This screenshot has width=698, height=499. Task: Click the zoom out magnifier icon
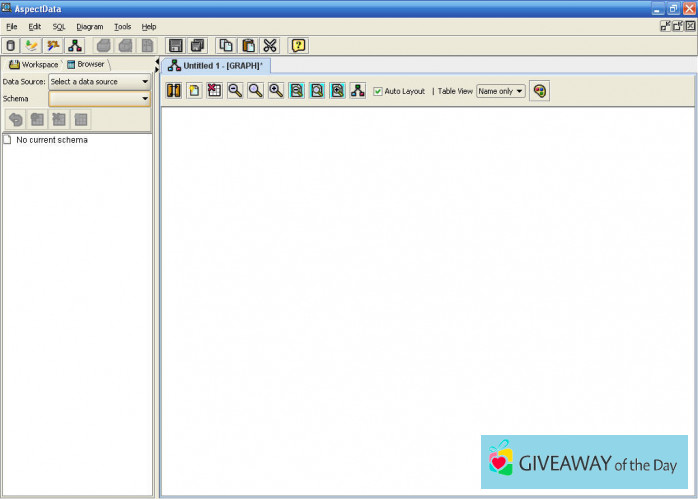coord(235,91)
